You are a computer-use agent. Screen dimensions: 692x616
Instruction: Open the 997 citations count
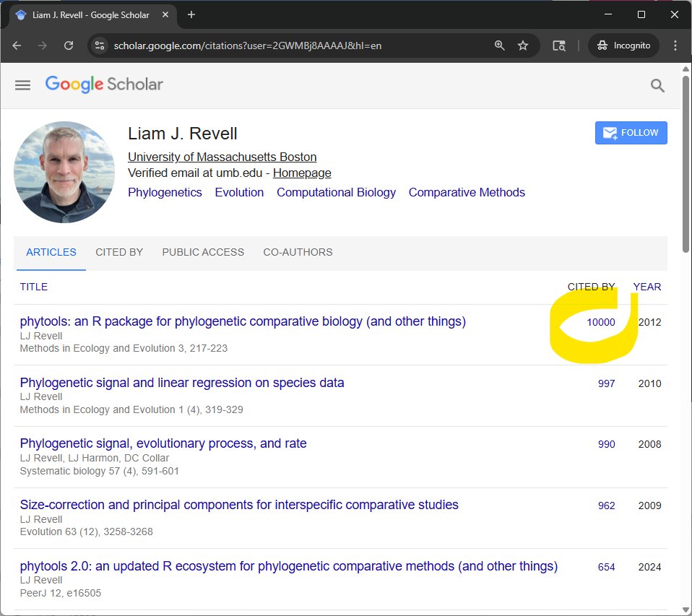click(606, 383)
